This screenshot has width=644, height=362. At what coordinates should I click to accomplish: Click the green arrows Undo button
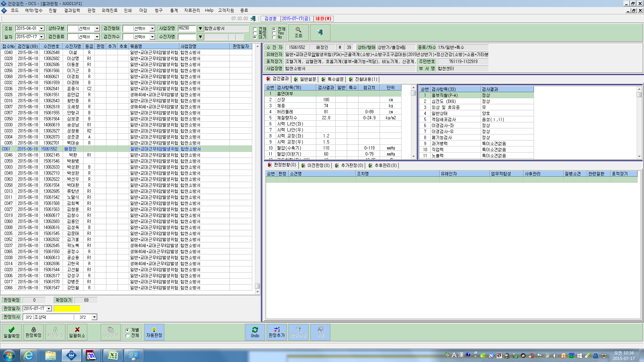tap(255, 332)
